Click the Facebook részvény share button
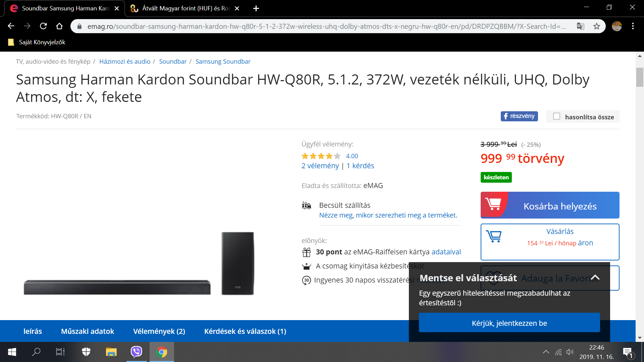This screenshot has height=362, width=644. 519,116
